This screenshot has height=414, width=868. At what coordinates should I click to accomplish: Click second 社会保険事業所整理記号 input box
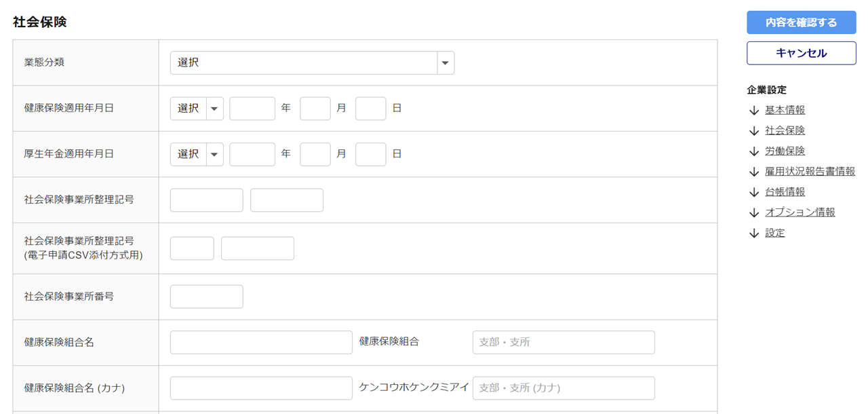click(x=287, y=200)
